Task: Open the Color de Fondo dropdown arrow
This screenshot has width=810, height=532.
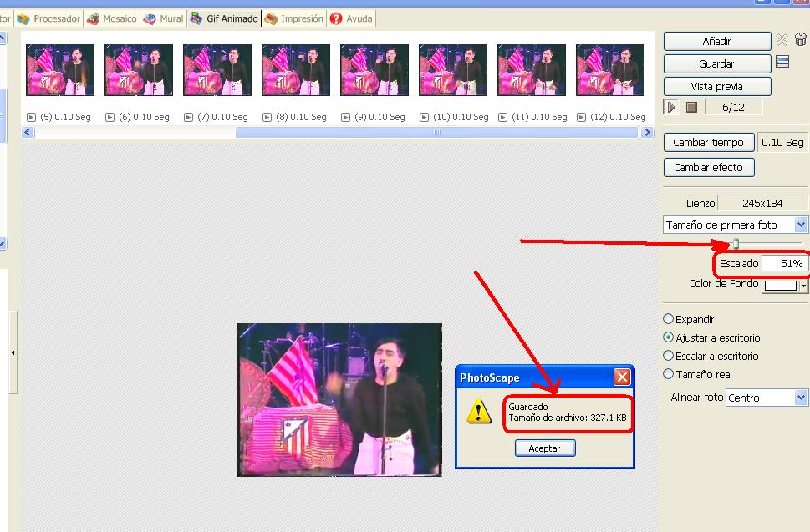Action: point(803,286)
